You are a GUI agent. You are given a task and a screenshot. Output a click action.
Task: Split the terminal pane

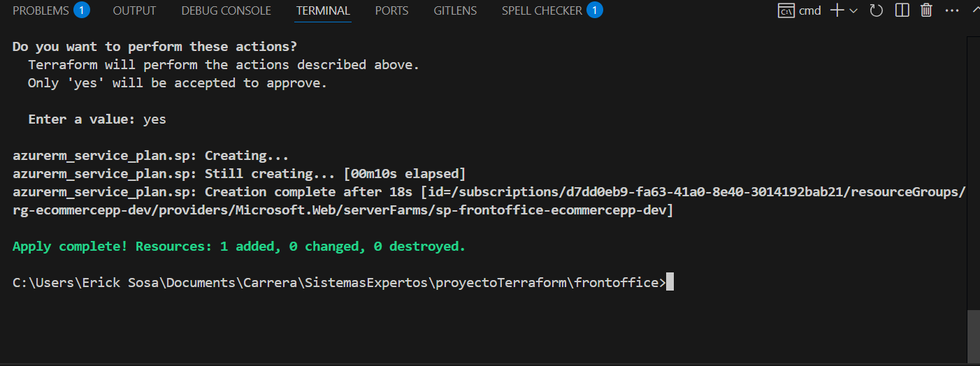pyautogui.click(x=902, y=10)
